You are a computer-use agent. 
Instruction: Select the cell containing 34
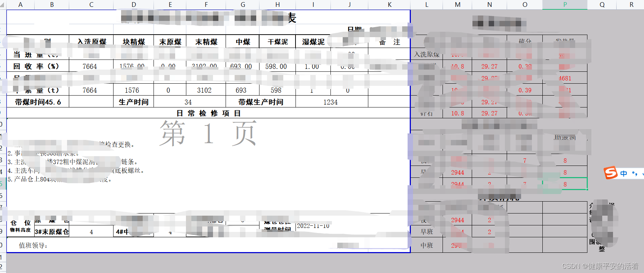click(x=188, y=102)
